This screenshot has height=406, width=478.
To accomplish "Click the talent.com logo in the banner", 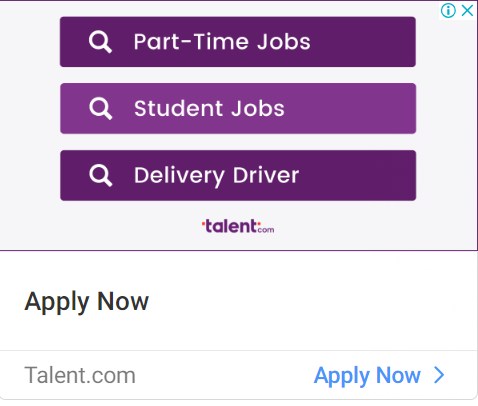I will point(238,226).
